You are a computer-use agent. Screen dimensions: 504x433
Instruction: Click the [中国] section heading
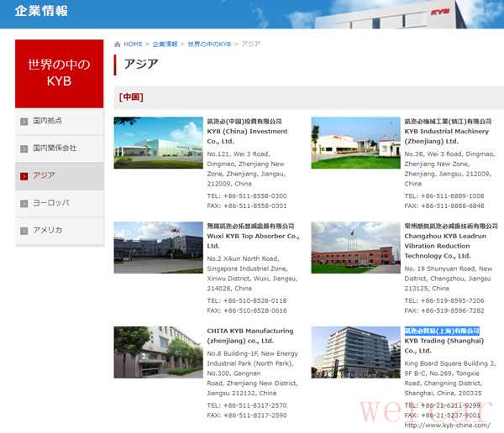tap(131, 97)
